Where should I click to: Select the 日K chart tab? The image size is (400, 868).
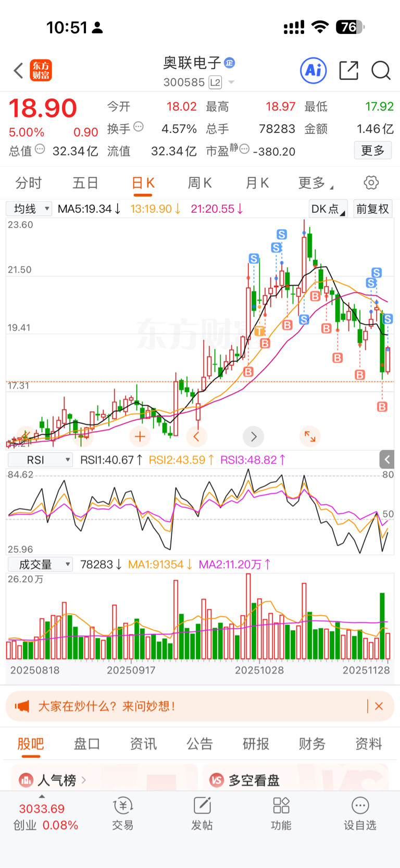point(143,183)
